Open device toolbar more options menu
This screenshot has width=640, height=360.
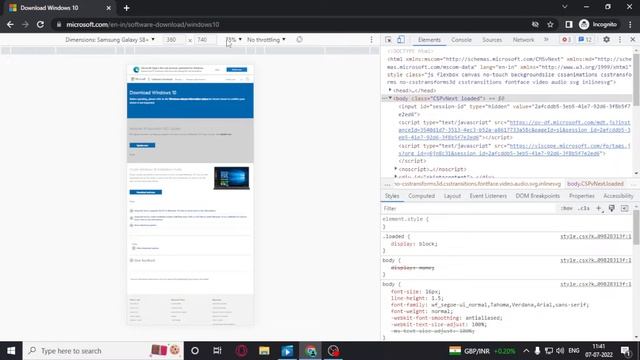(x=371, y=40)
